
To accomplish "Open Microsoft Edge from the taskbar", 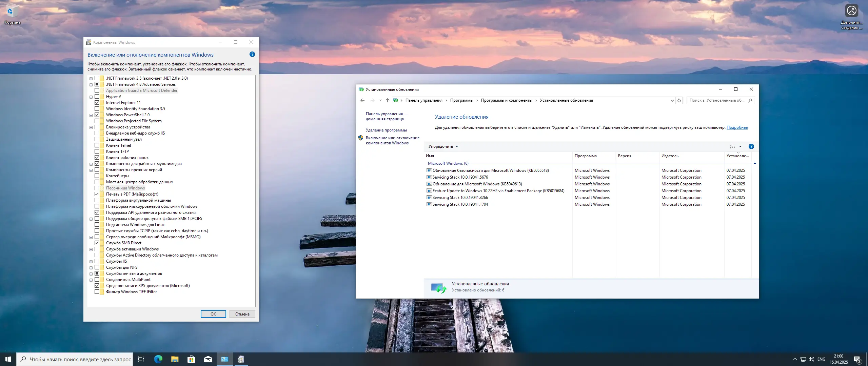I will click(x=158, y=359).
